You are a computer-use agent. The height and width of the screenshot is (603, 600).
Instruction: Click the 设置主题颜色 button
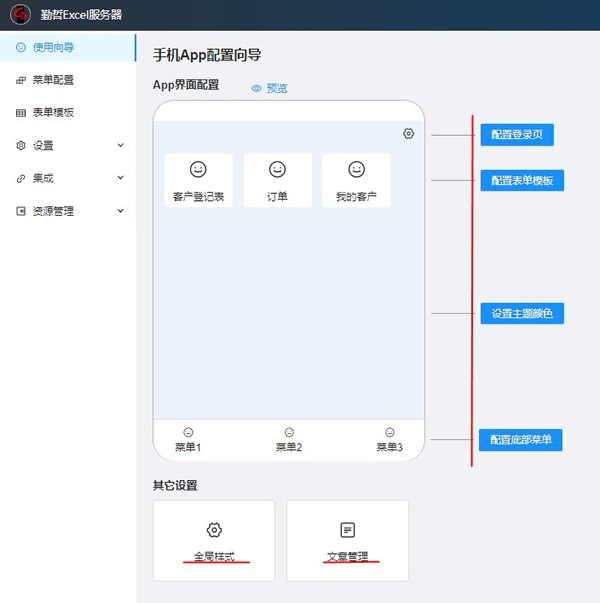coord(522,313)
